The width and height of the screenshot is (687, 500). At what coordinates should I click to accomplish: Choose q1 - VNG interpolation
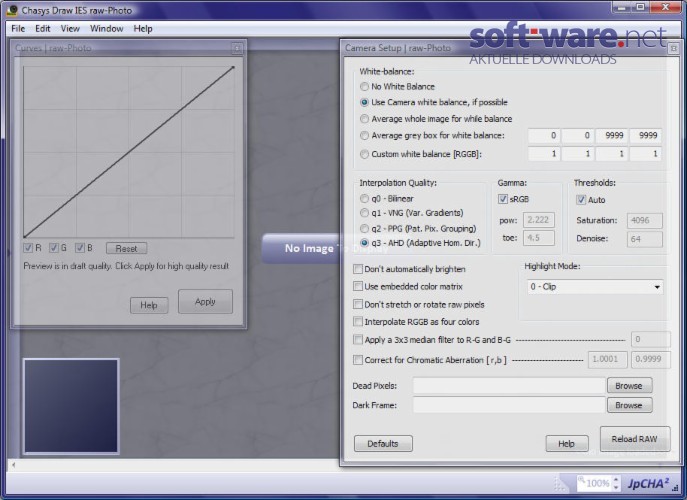(364, 213)
